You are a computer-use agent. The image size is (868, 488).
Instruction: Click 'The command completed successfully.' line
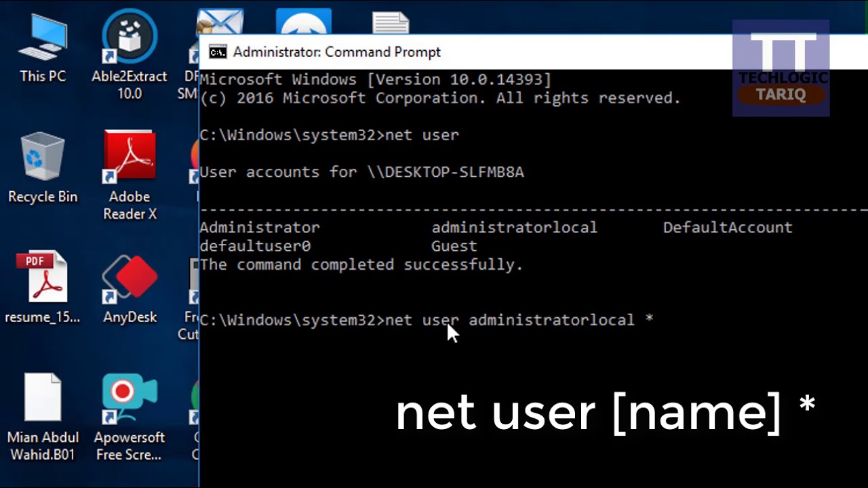pyautogui.click(x=361, y=265)
